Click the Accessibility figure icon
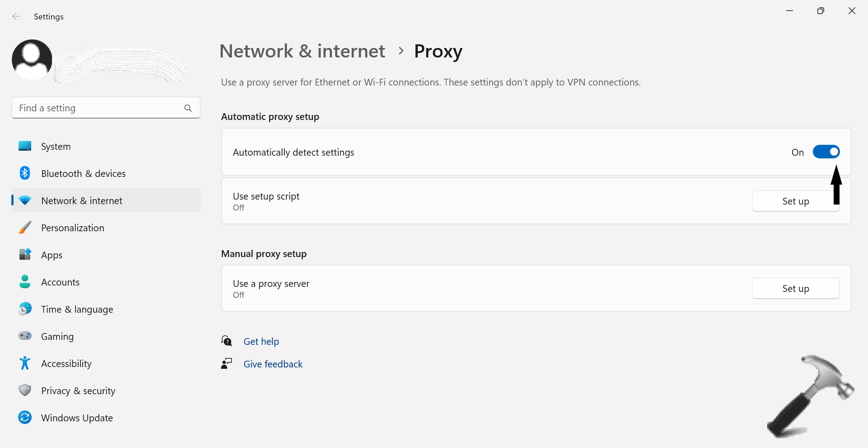Screen dimensions: 868x448 pos(25,363)
